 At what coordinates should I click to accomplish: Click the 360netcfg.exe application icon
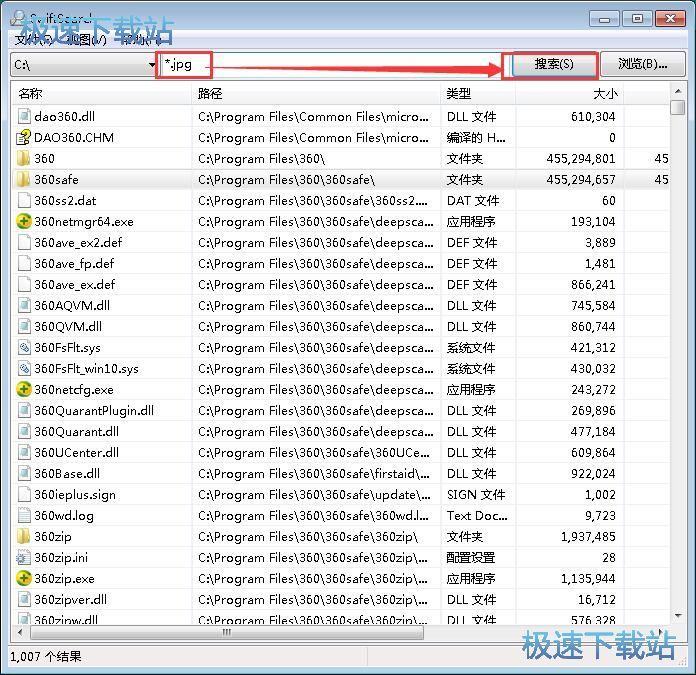click(x=24, y=390)
